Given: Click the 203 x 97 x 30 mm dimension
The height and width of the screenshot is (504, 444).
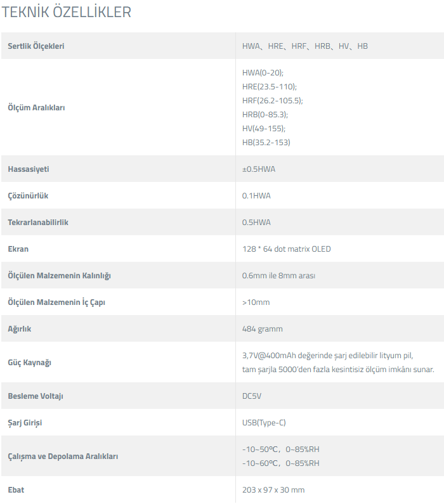Looking at the screenshot, I should coord(273,490).
